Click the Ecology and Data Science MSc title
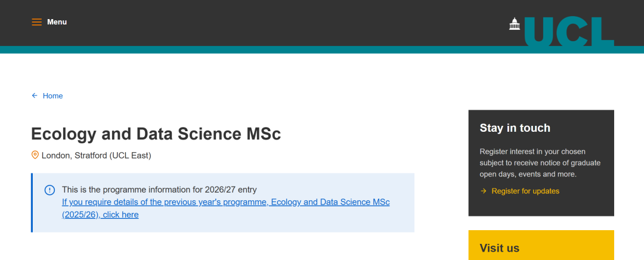Screen dimensions: 644x260 tap(156, 134)
